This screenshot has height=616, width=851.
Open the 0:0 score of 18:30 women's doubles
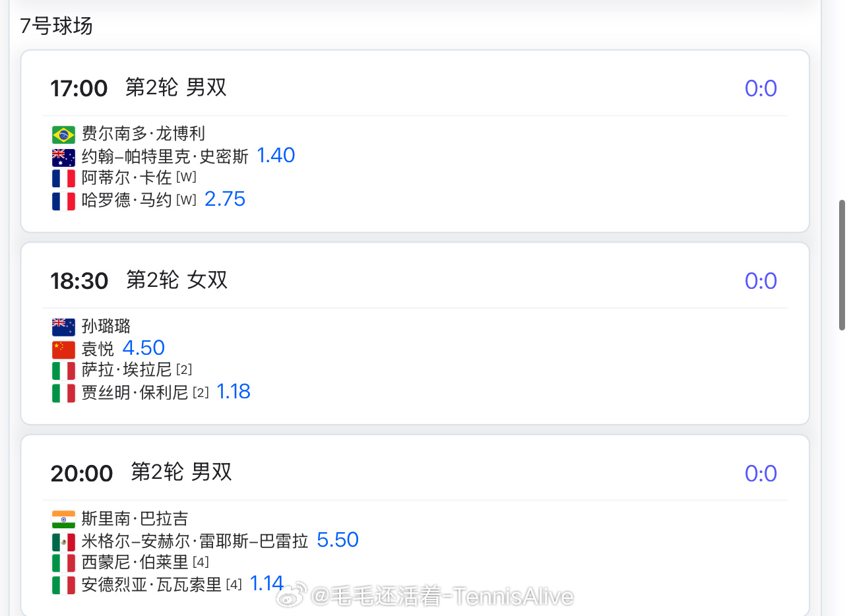coord(761,281)
